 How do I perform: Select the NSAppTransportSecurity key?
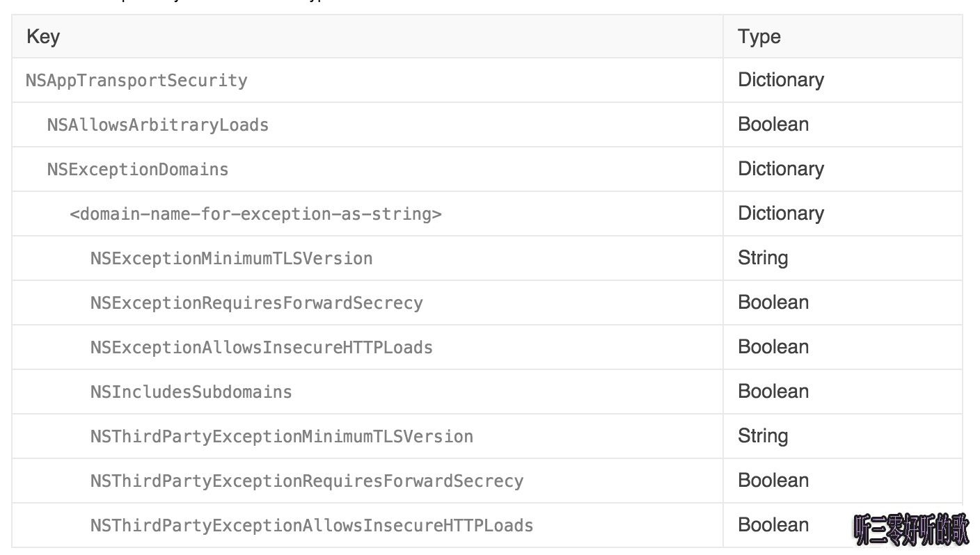click(x=136, y=80)
